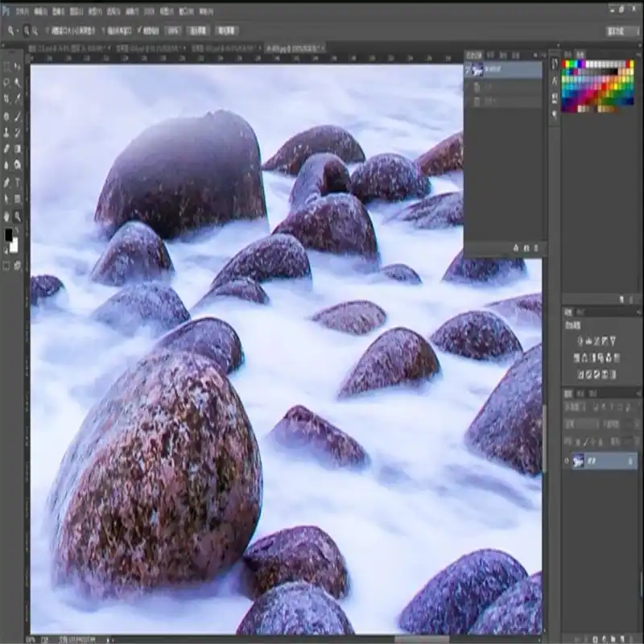
Task: Toggle the first checkbox in the zoom options bar
Action: click(x=48, y=31)
